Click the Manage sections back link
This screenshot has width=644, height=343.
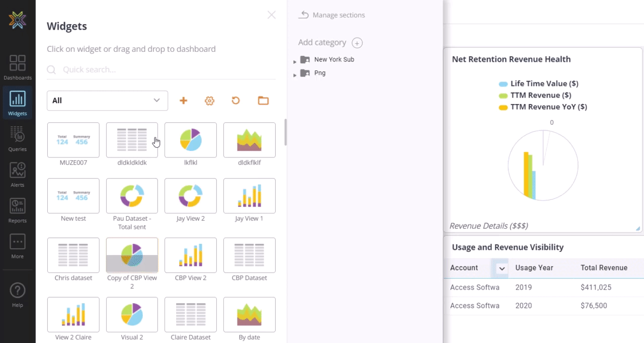[332, 15]
